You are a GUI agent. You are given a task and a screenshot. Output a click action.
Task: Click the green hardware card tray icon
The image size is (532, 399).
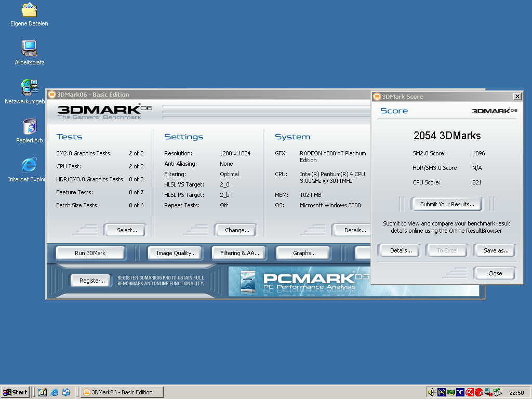coord(451,393)
